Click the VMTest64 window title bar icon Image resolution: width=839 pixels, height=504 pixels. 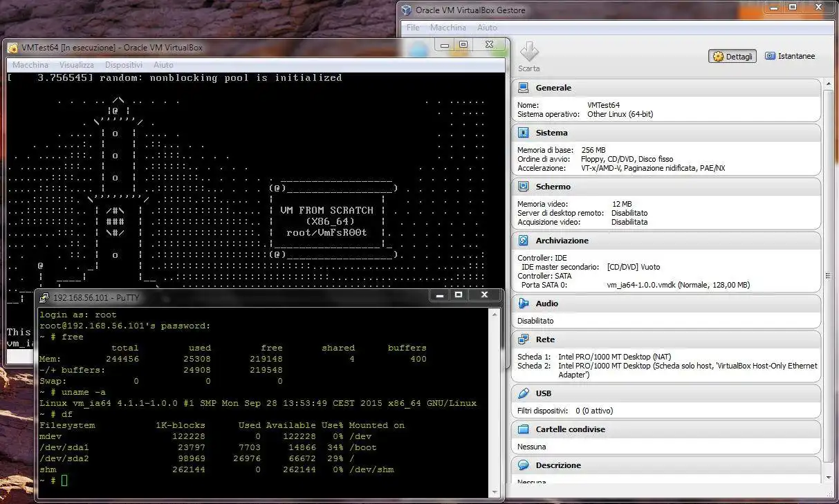[x=12, y=48]
